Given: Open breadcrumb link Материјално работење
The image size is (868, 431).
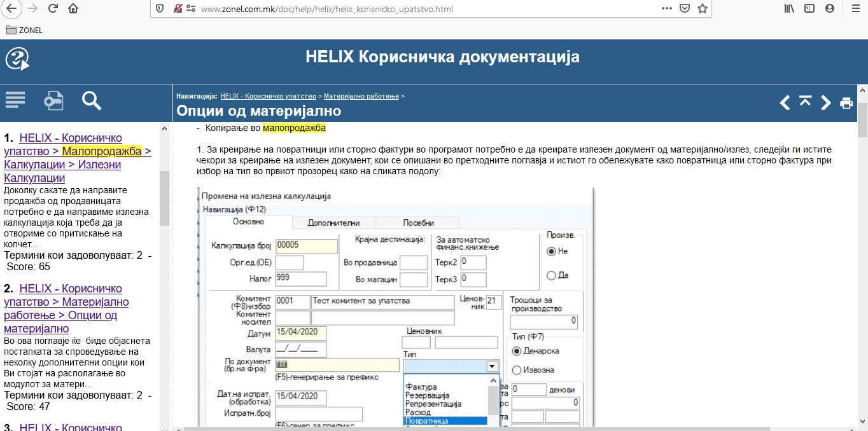Looking at the screenshot, I should tap(361, 96).
